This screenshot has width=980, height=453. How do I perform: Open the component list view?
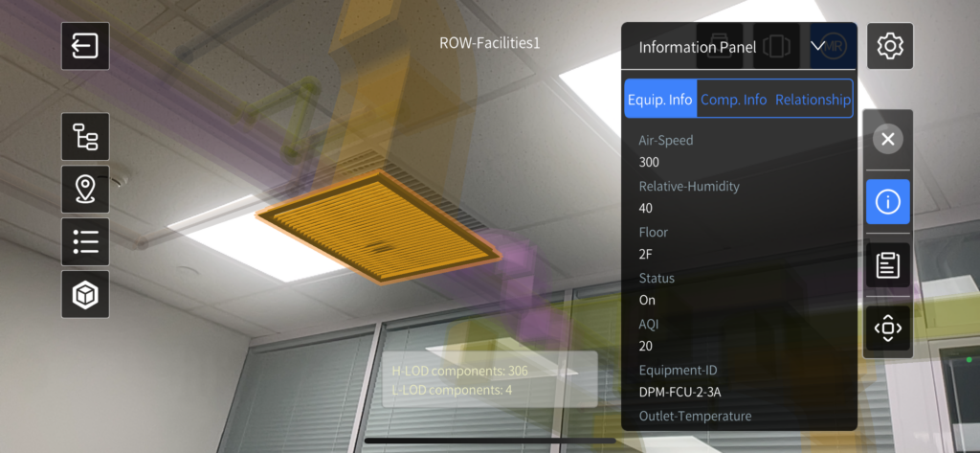pos(85,241)
